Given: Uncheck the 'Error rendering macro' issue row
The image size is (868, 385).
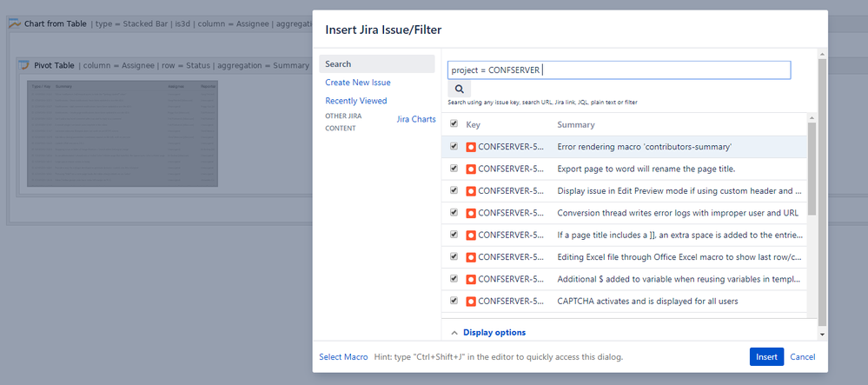Looking at the screenshot, I should click(454, 146).
